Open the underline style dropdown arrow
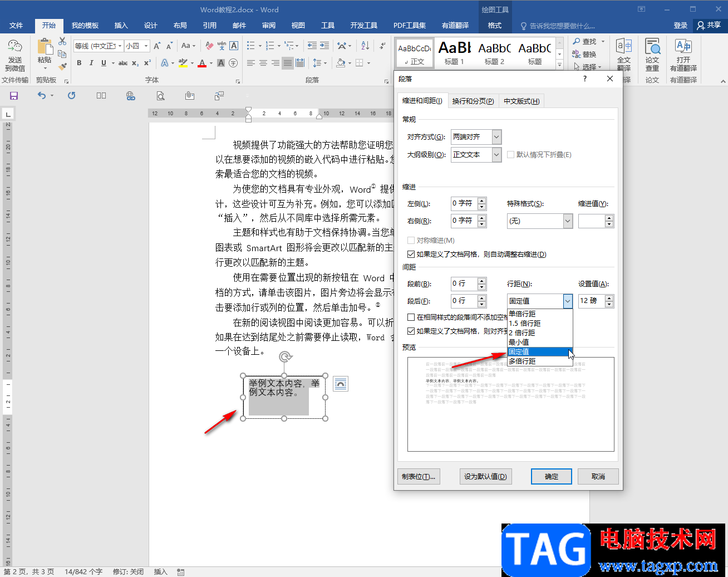 [x=112, y=63]
